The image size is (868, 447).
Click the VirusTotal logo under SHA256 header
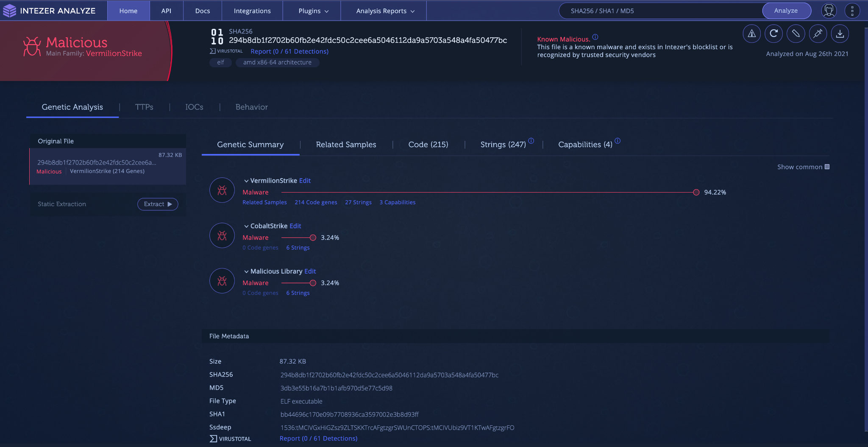coord(226,51)
